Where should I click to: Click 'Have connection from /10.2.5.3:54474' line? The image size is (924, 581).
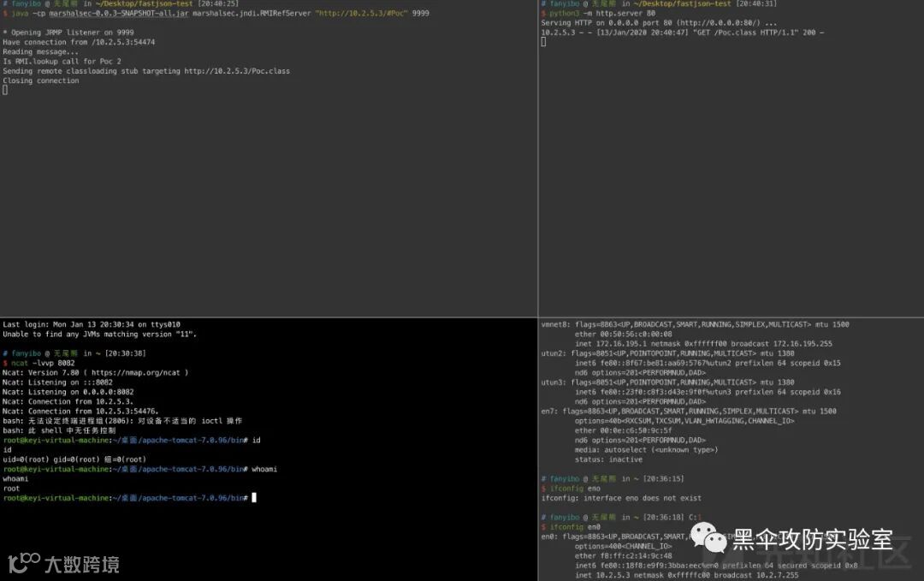coord(79,43)
